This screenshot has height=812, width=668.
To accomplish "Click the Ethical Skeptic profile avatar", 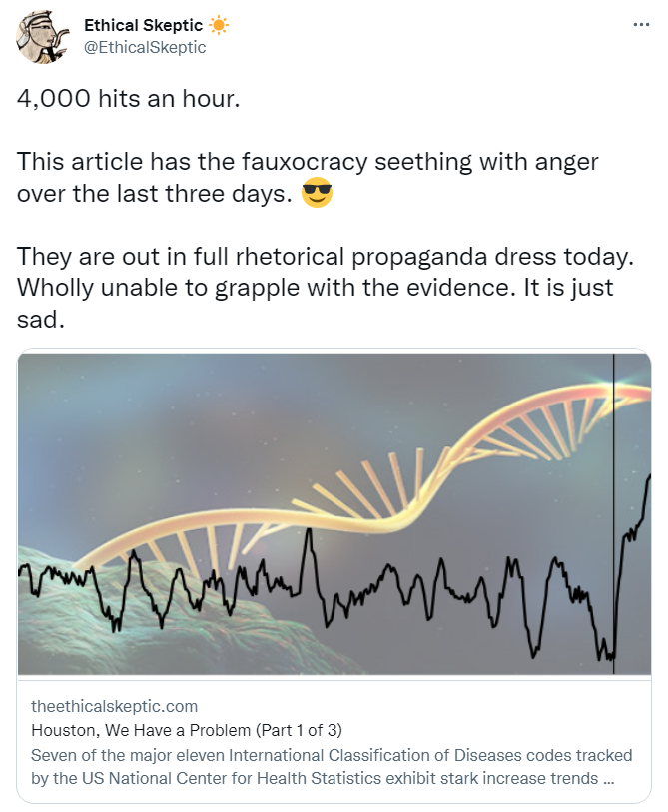I will (x=42, y=36).
